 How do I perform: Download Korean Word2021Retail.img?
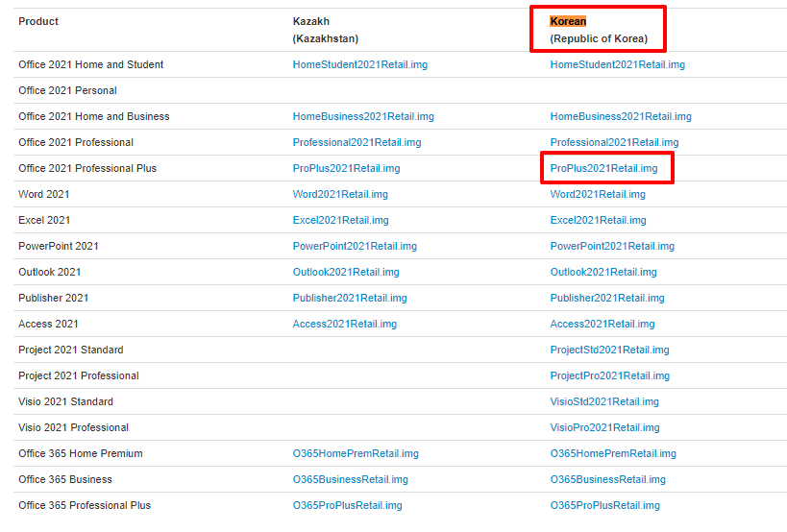click(x=598, y=195)
